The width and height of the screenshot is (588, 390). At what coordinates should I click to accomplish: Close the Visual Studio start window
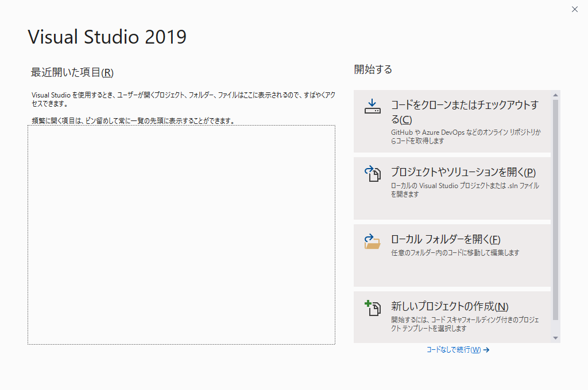pyautogui.click(x=574, y=9)
